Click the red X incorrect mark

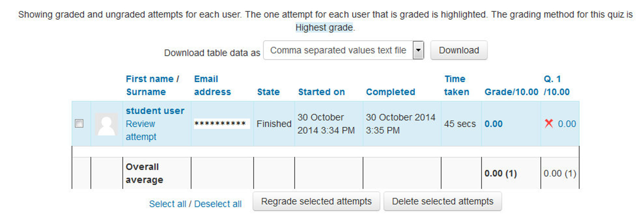click(x=549, y=123)
